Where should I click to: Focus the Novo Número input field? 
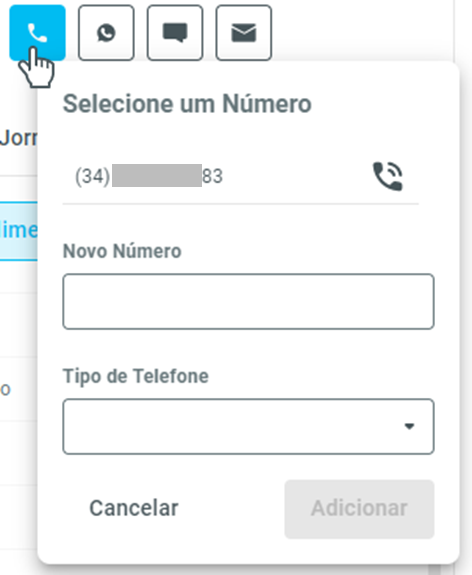(x=249, y=301)
